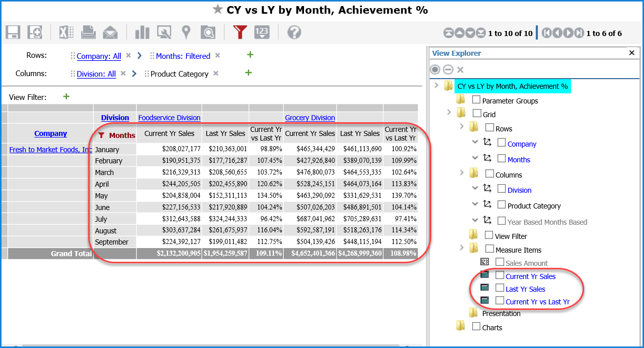The height and width of the screenshot is (348, 644).
Task: Print the current view
Action: (89, 32)
